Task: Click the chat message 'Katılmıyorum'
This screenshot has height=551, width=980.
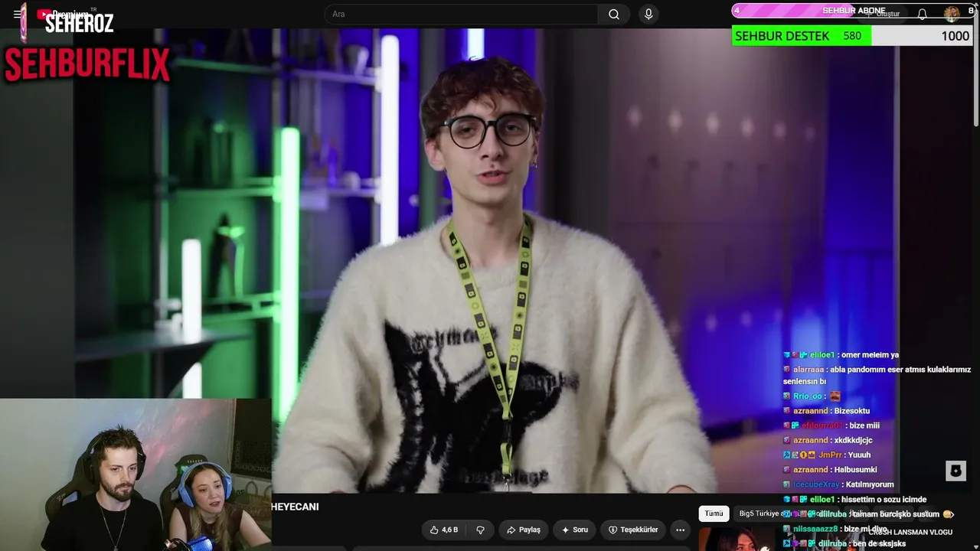Action: pos(870,484)
